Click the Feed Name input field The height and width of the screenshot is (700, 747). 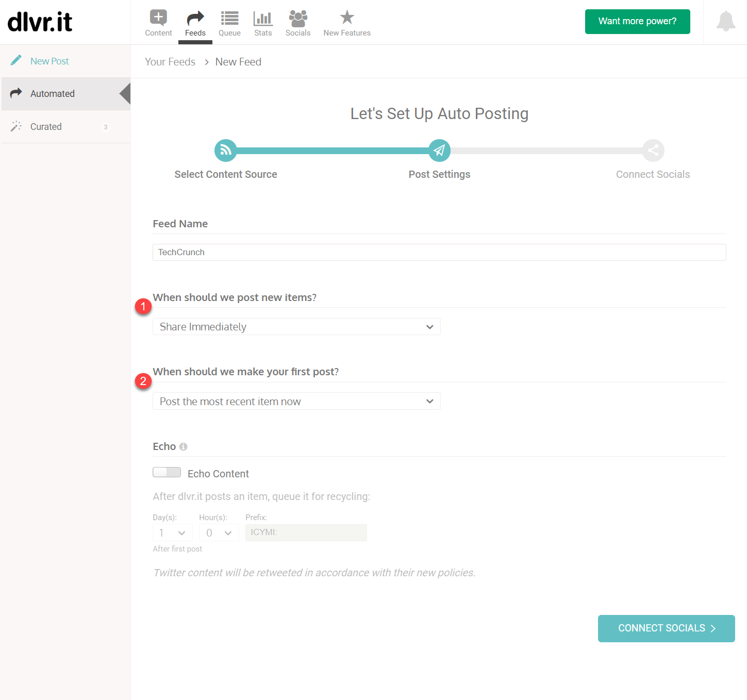click(439, 252)
